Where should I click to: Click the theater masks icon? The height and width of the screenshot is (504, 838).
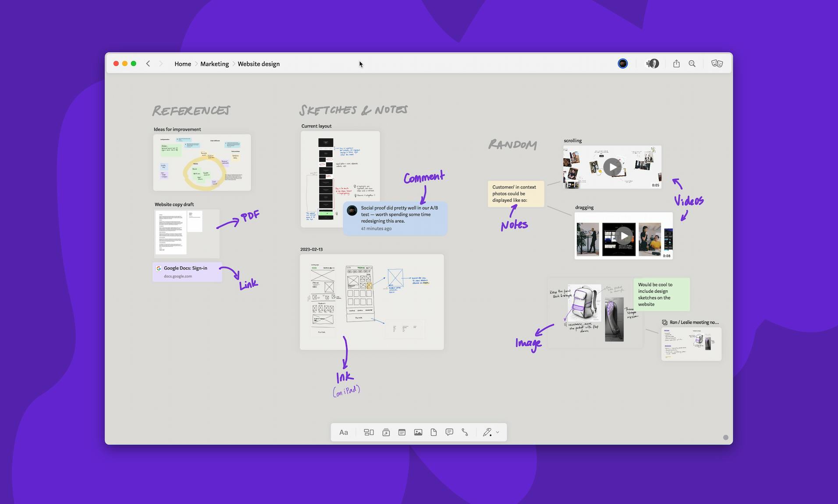[717, 64]
